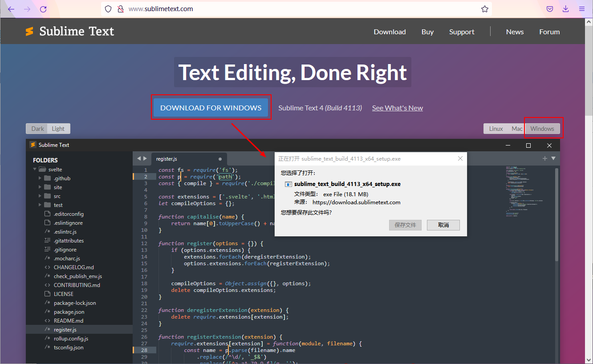
Task: Expand the test folder arrow
Action: (x=40, y=205)
